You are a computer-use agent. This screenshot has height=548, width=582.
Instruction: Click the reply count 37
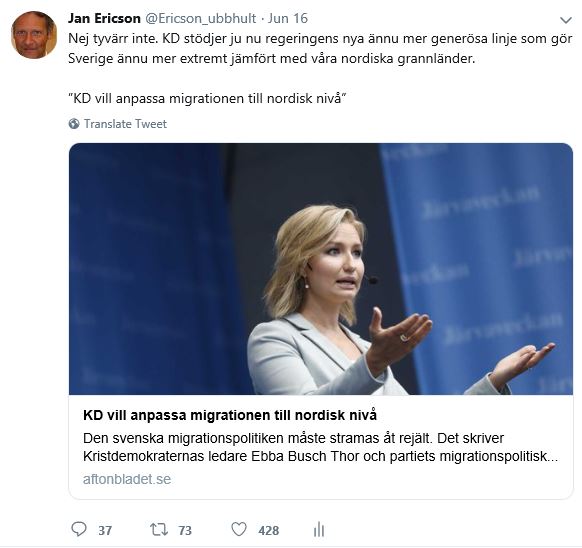[105, 530]
